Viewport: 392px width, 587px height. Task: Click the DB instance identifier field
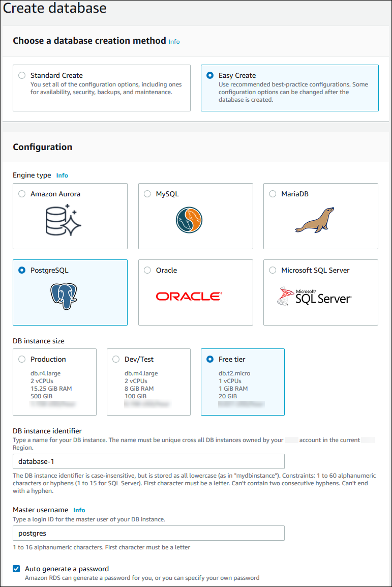pos(148,461)
